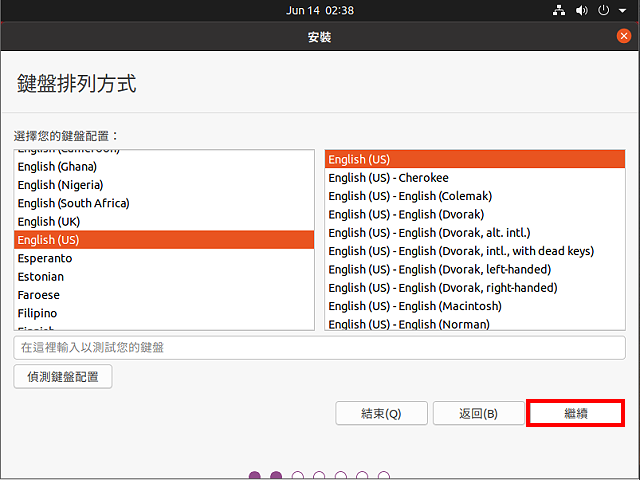The height and width of the screenshot is (480, 640).
Task: Click the 偵測鍵盤配置 detect keyboard layout button
Action: [63, 376]
